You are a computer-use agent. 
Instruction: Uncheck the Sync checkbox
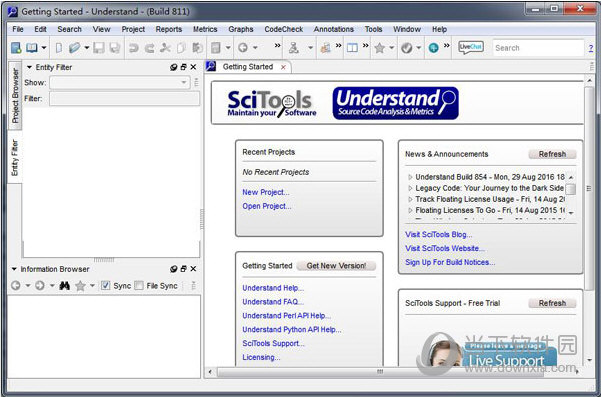point(105,286)
